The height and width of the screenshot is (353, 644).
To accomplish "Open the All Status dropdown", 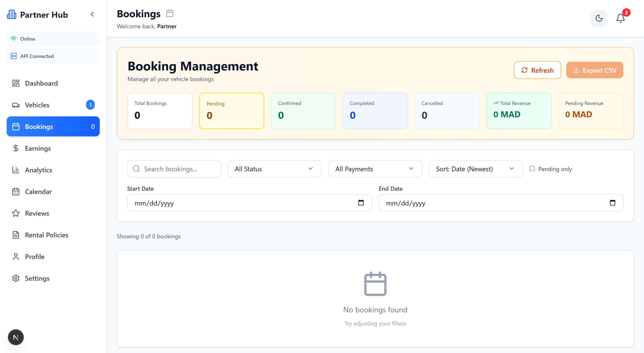I will pyautogui.click(x=274, y=169).
